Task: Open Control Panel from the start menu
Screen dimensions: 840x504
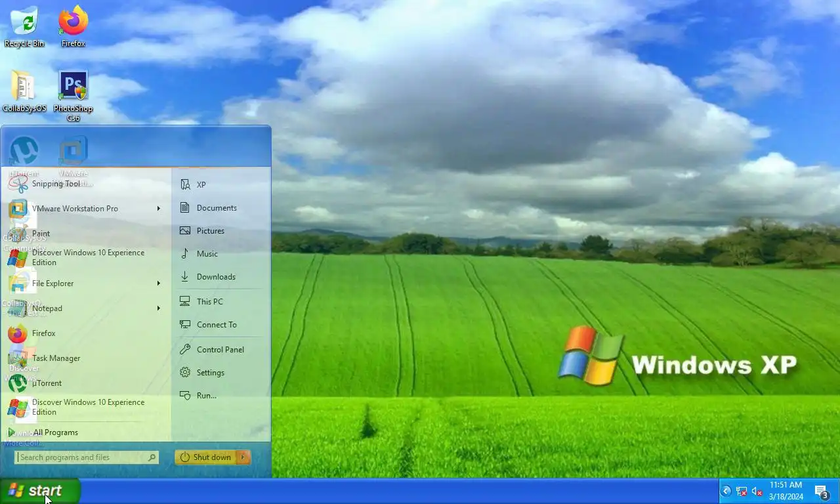Action: pos(220,350)
